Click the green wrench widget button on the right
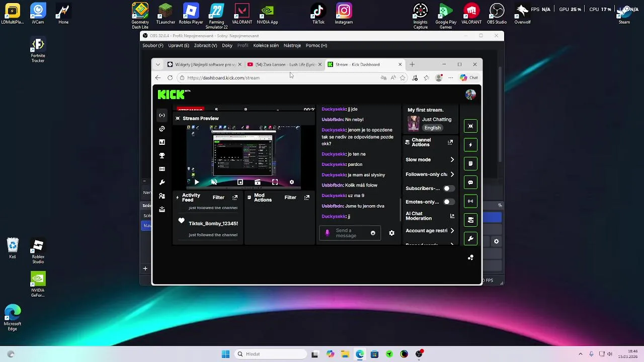644x362 pixels. click(x=470, y=239)
